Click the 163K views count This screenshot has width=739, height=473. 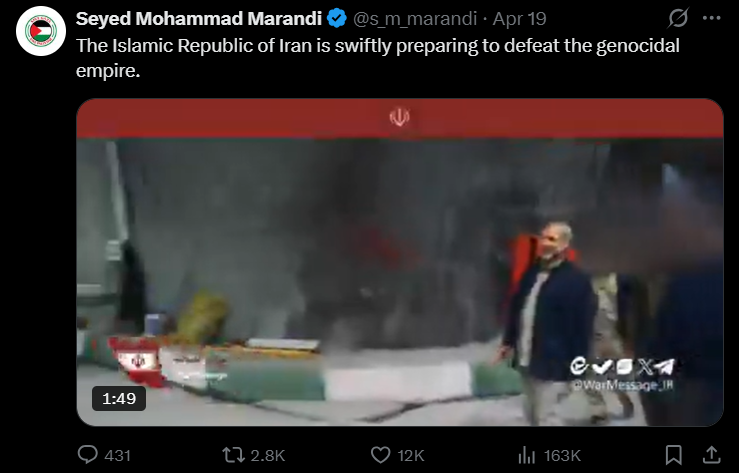(562, 456)
